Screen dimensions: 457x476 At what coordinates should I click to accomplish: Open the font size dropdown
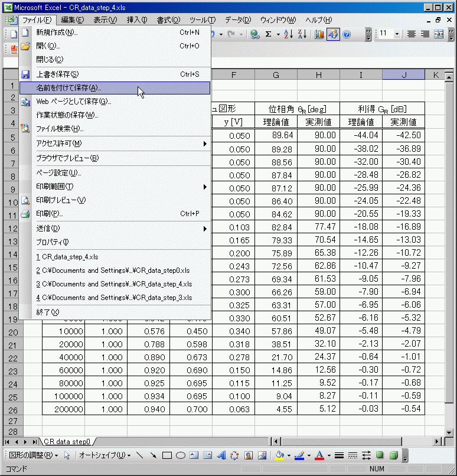[397, 34]
